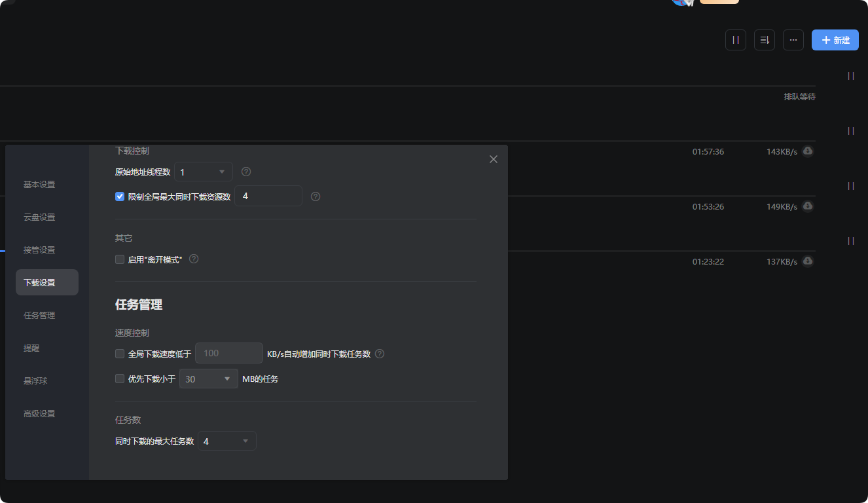Switch to 基本设置 in the settings sidebar
Viewport: 868px width, 503px height.
[x=39, y=185]
